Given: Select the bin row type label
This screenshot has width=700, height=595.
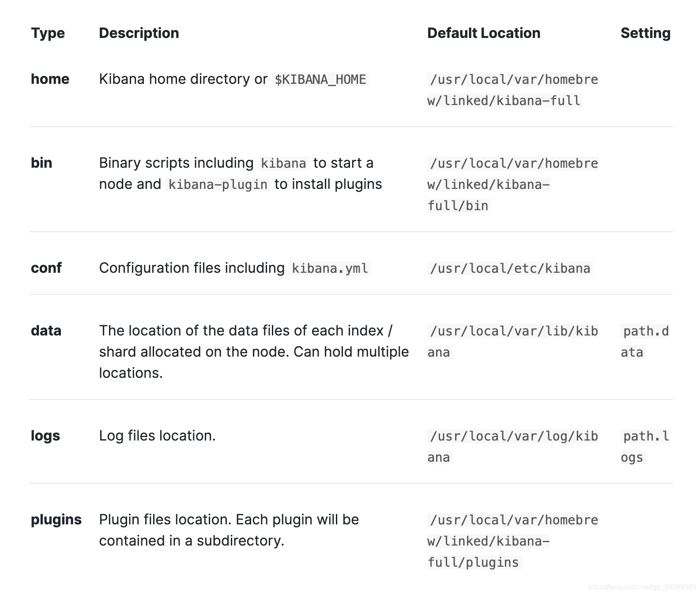Looking at the screenshot, I should [41, 163].
